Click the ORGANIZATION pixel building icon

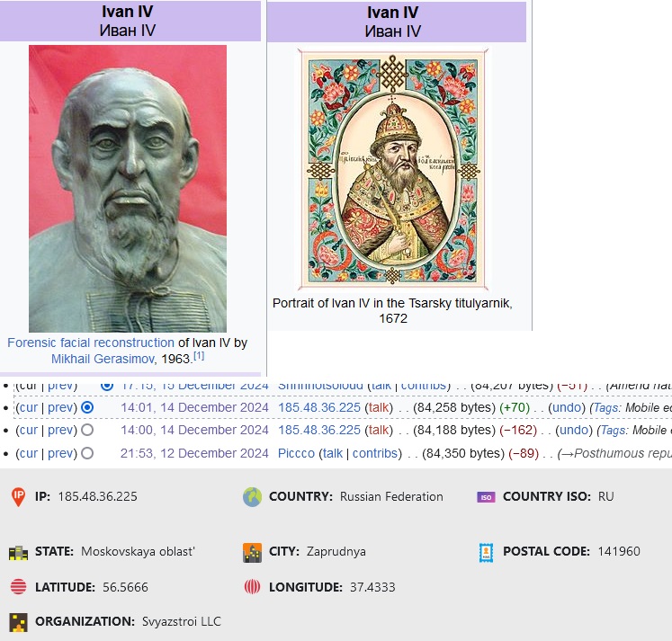[x=18, y=622]
